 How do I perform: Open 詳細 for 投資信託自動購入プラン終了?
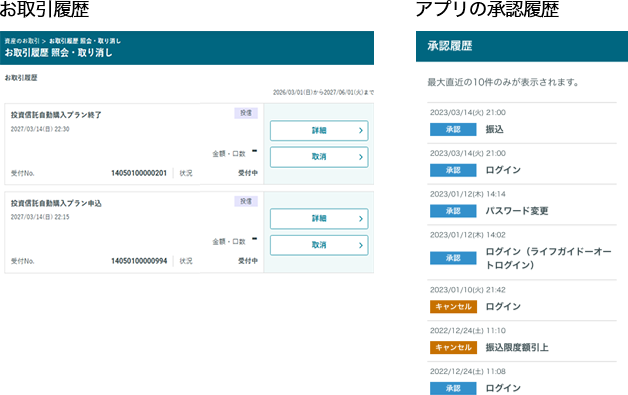click(319, 131)
